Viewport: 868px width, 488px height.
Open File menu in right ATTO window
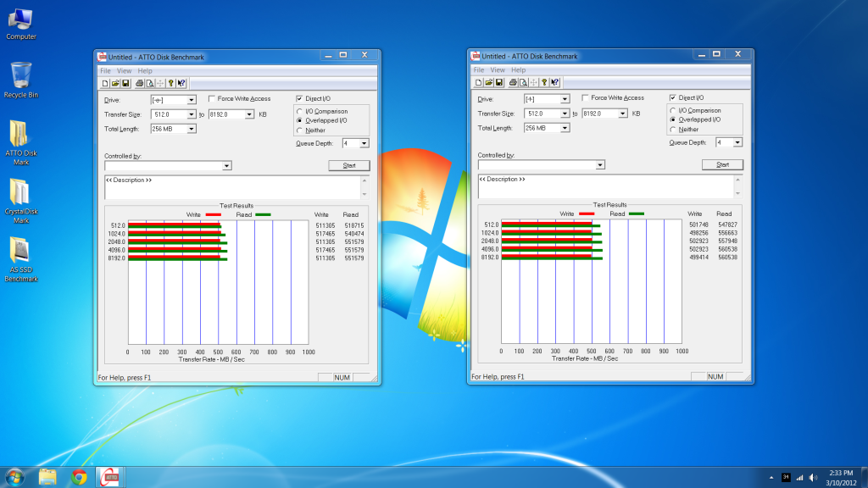tap(479, 69)
